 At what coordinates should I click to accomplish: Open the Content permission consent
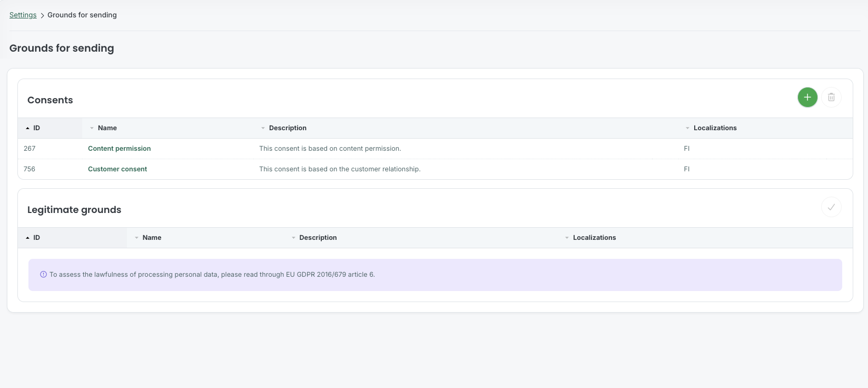[120, 149]
